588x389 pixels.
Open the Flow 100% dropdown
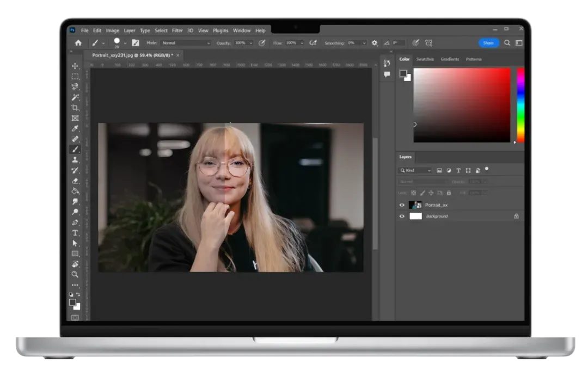click(302, 43)
